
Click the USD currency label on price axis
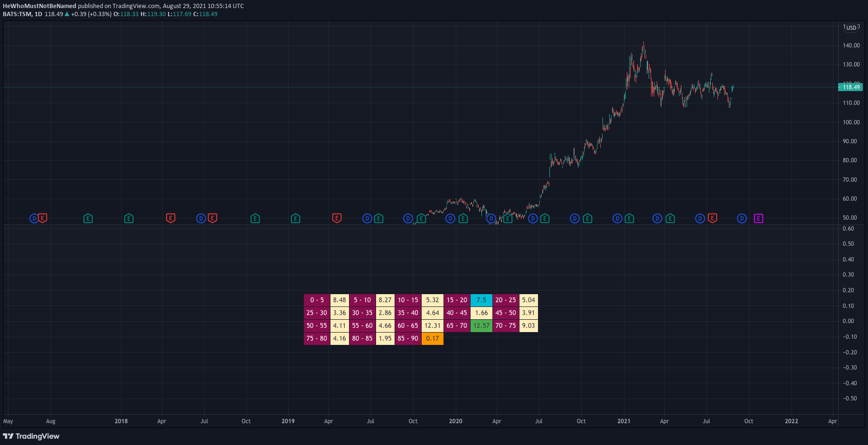pyautogui.click(x=851, y=28)
